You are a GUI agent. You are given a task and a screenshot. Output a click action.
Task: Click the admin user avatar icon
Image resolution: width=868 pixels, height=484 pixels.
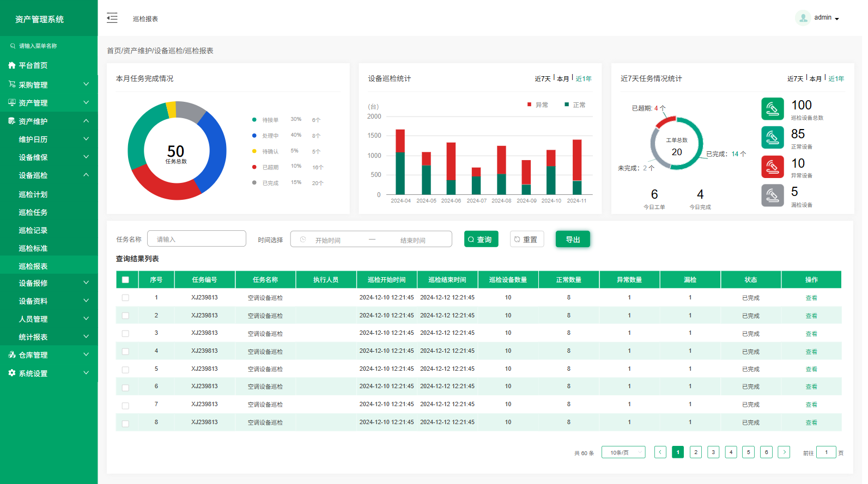coord(803,18)
